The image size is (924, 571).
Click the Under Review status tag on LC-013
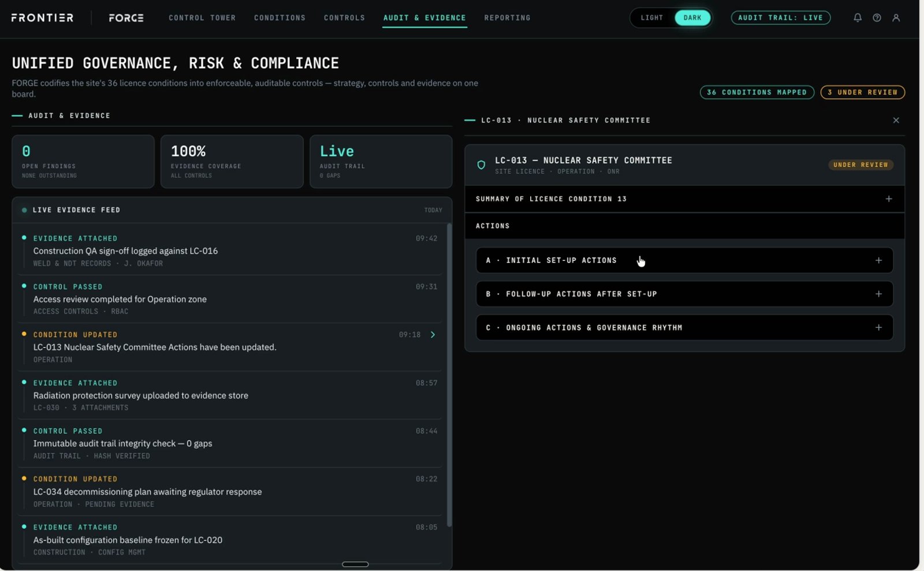pos(860,165)
